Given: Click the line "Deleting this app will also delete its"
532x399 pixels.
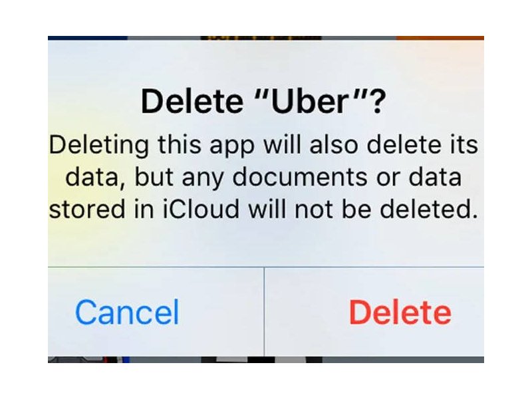Looking at the screenshot, I should (263, 145).
